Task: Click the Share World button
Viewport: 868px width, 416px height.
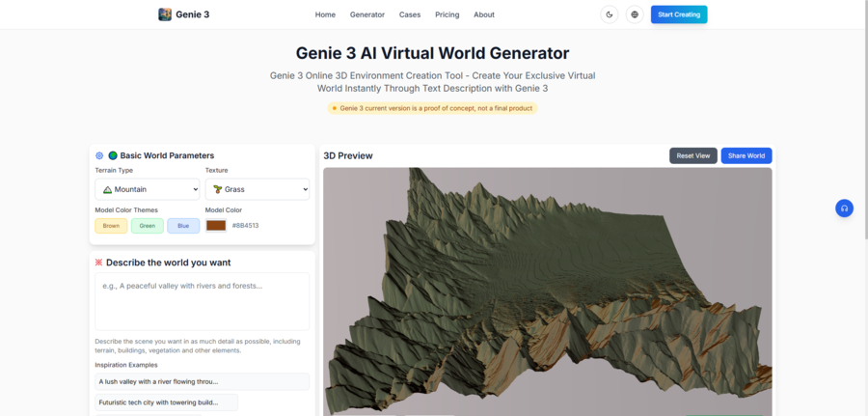Action: click(746, 155)
